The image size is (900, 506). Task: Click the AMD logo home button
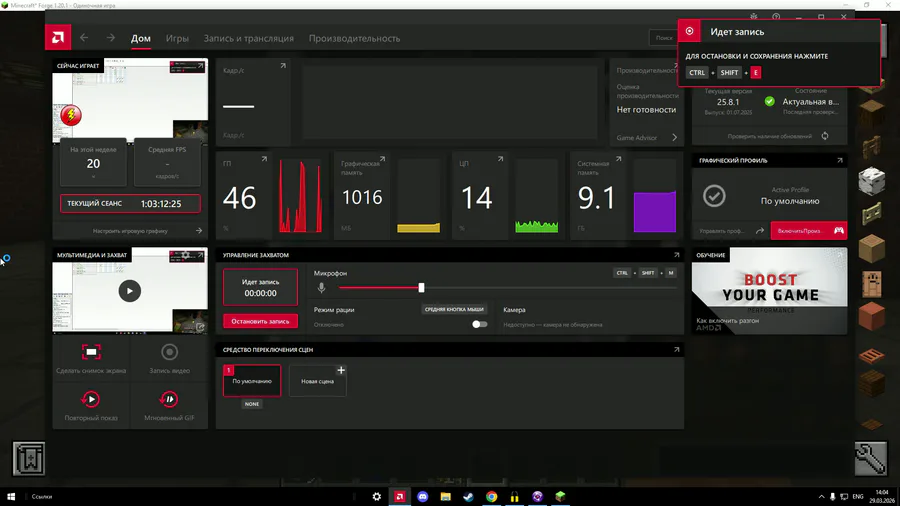[x=58, y=38]
